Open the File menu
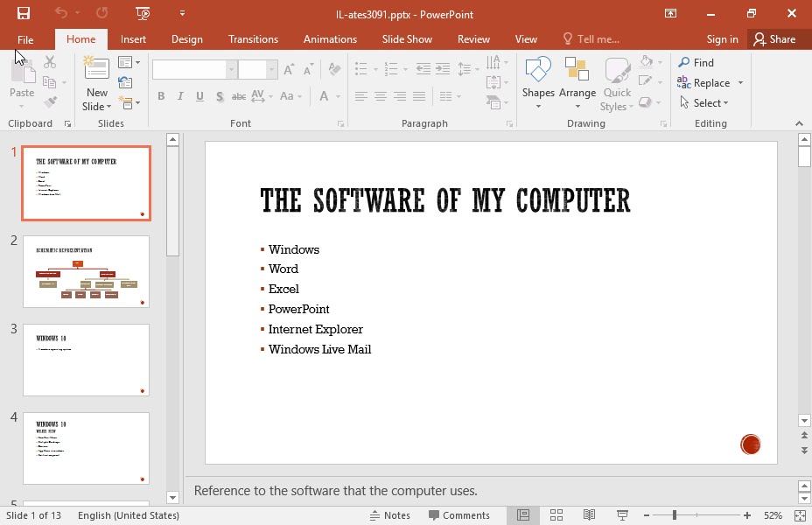Screen dimensions: 812x525 click(25, 39)
